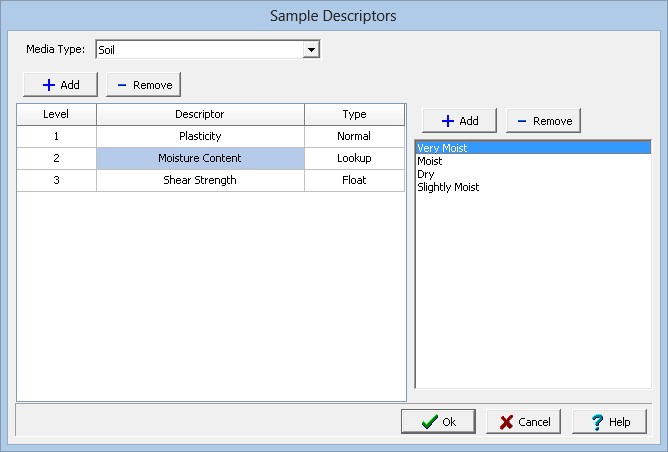This screenshot has width=668, height=452.
Task: Click the Add button above the descriptor table
Action: pos(60,85)
